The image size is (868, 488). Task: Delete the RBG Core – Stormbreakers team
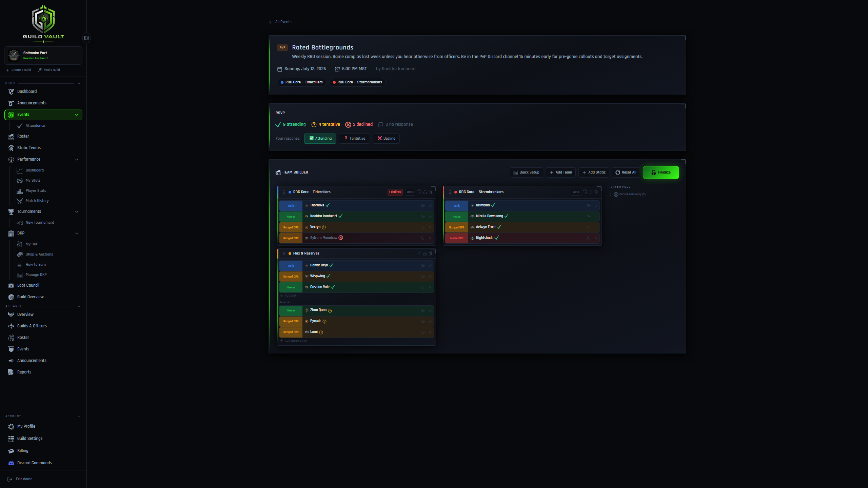click(x=596, y=192)
